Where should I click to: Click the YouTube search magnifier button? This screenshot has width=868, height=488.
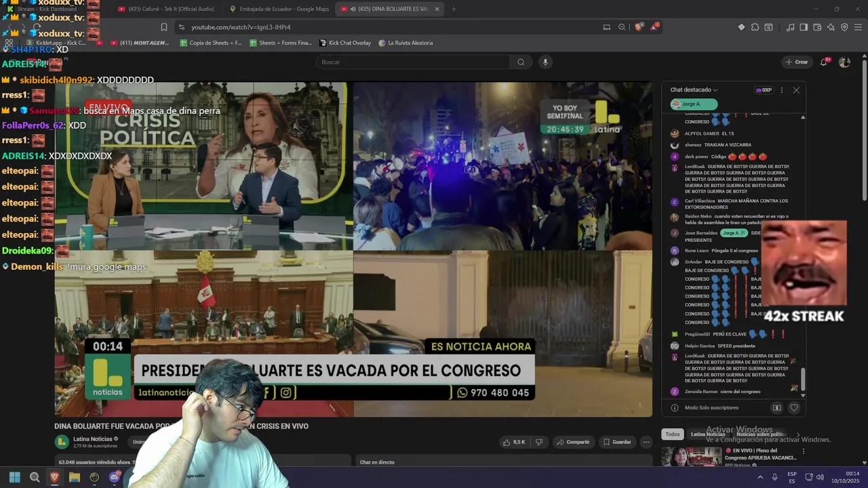coord(521,62)
